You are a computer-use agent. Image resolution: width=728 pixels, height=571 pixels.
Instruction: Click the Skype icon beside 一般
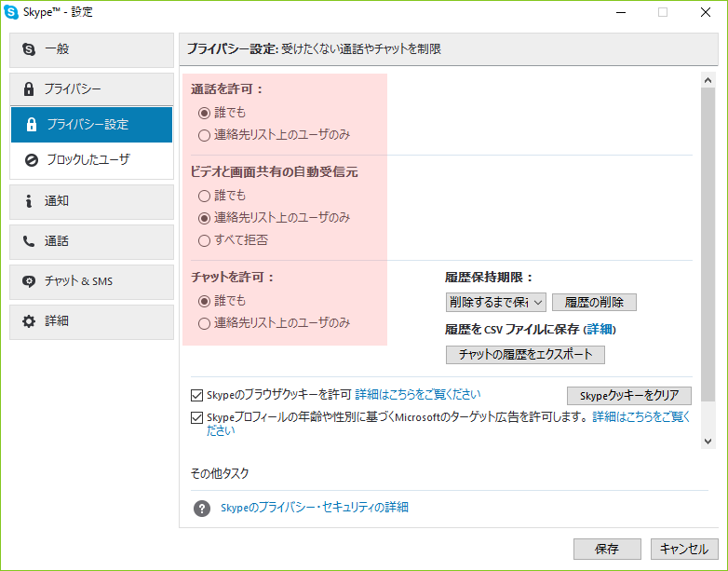29,48
